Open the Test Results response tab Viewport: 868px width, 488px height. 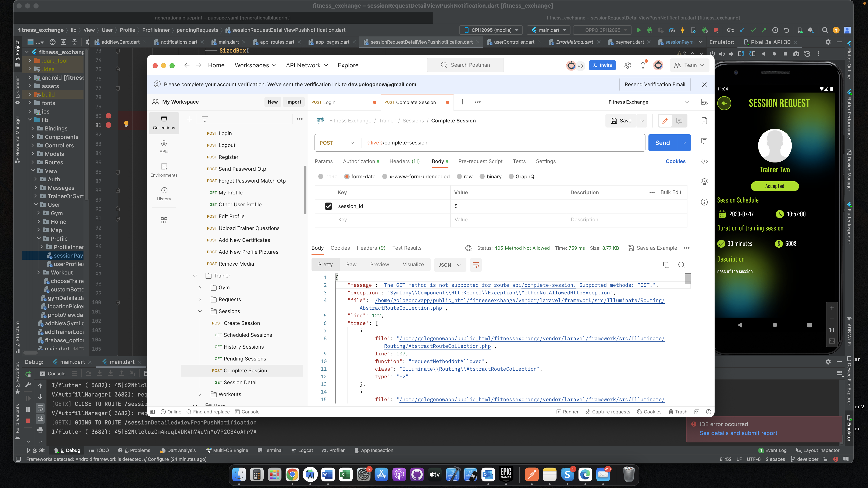tap(407, 248)
